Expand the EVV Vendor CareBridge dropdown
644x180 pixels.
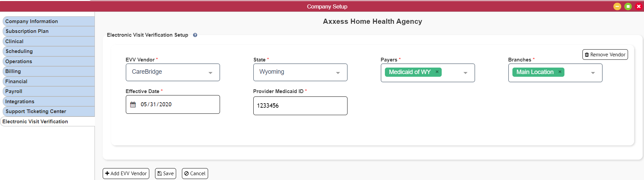coord(173,72)
